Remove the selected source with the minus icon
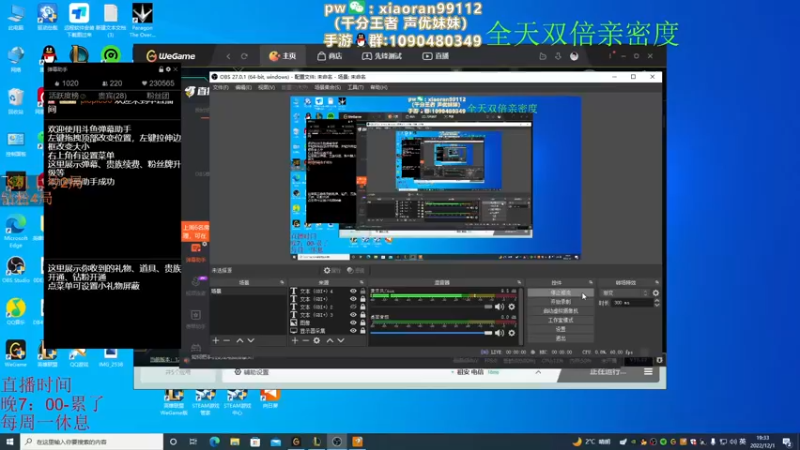 tap(306, 340)
